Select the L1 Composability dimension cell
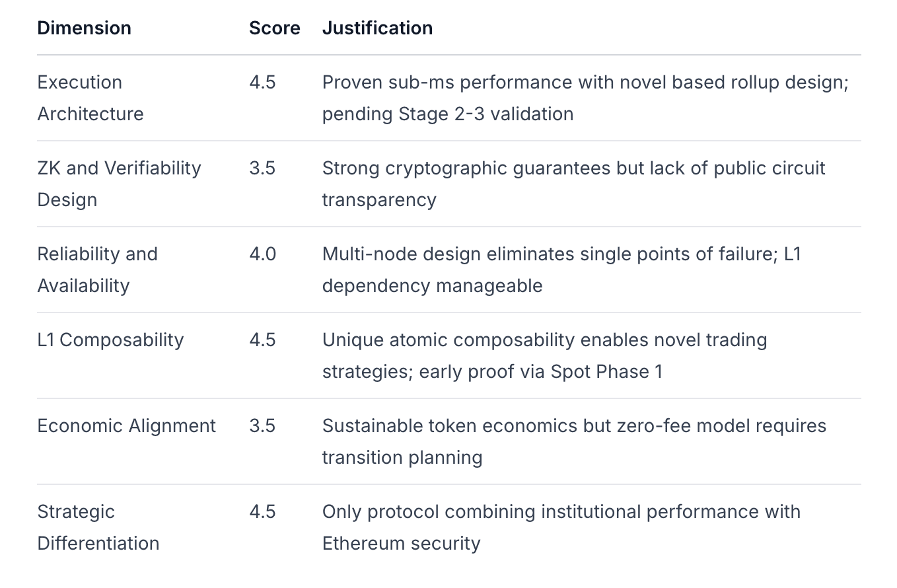Screen dimensions: 897x588 tap(110, 340)
